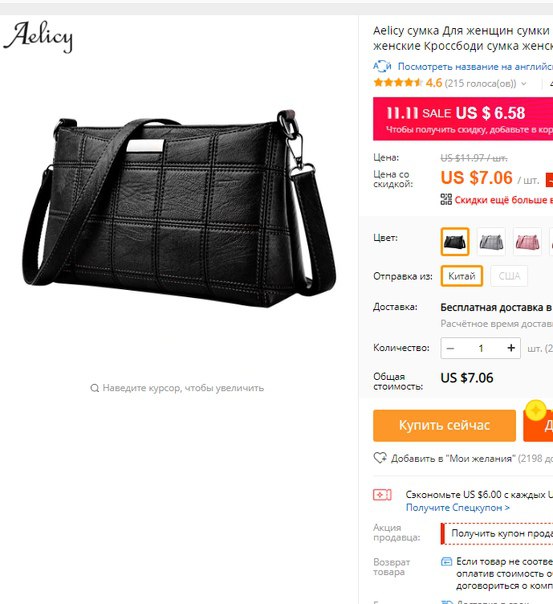The width and height of the screenshot is (553, 604).
Task: Click the Aelicy brand logo
Action: pyautogui.click(x=38, y=36)
